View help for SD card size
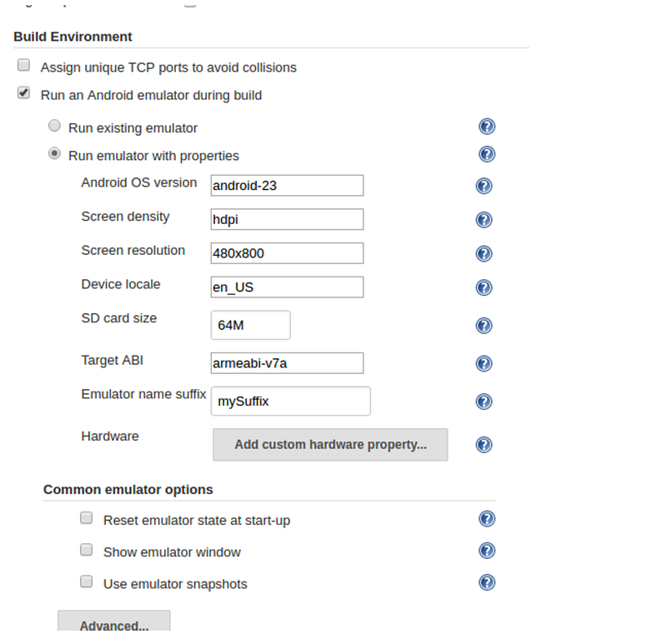 484,326
